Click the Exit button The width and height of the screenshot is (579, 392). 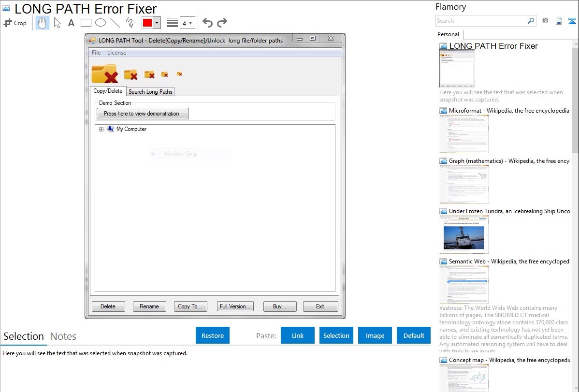(x=320, y=306)
